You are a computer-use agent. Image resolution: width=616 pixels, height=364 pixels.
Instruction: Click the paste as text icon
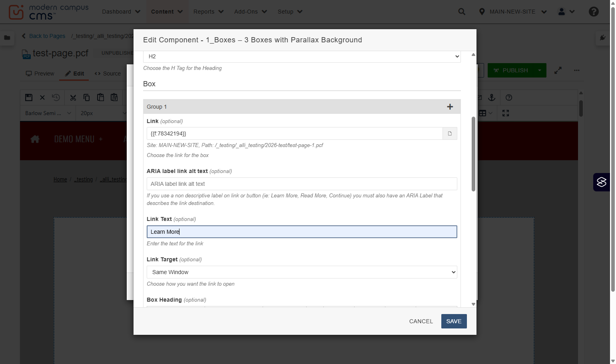114,97
